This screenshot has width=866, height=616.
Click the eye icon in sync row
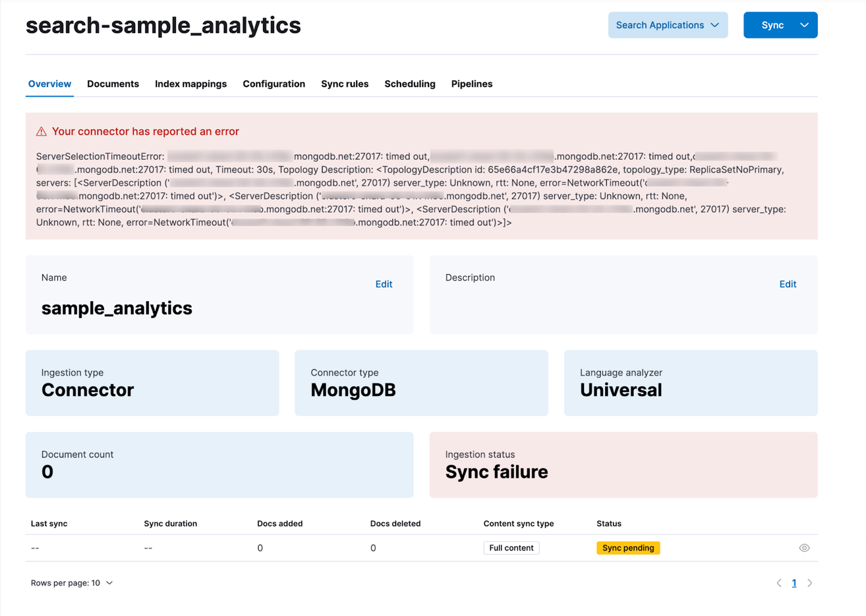click(x=804, y=548)
